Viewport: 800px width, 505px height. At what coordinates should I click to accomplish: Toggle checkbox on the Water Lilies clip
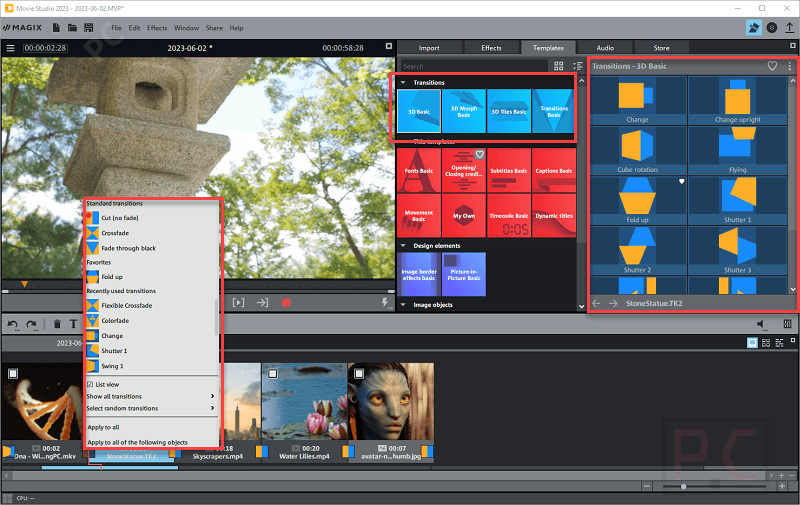(x=273, y=374)
